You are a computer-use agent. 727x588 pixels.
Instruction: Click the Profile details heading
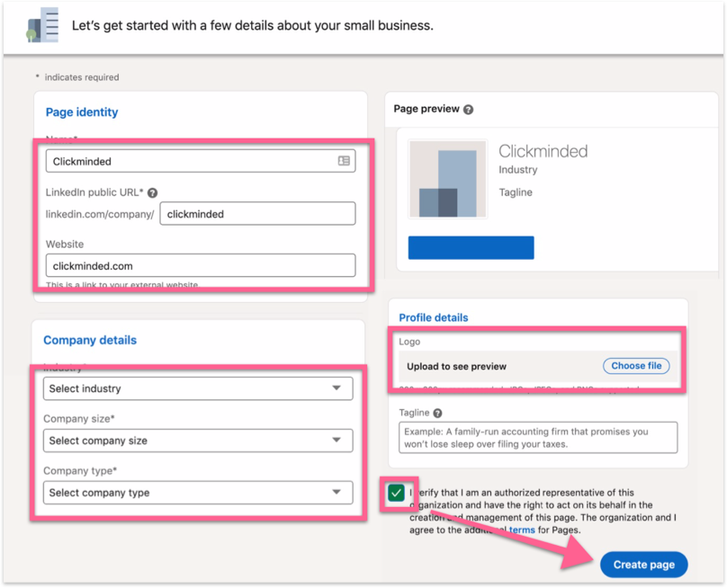pos(434,317)
